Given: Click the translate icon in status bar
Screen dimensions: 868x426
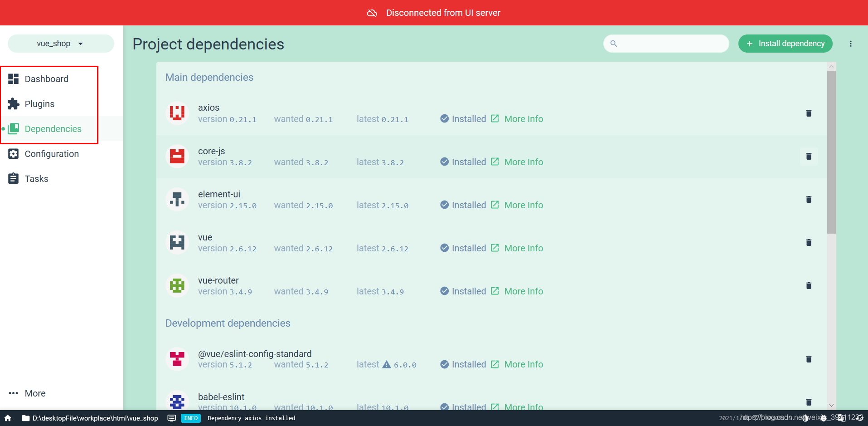Looking at the screenshot, I should click(x=841, y=418).
